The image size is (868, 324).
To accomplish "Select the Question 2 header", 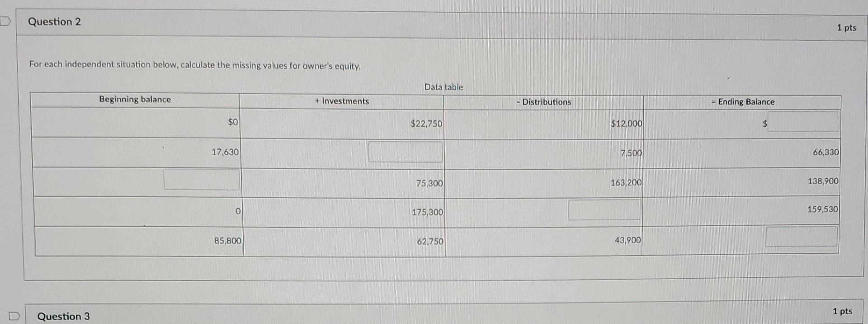I will click(x=55, y=22).
